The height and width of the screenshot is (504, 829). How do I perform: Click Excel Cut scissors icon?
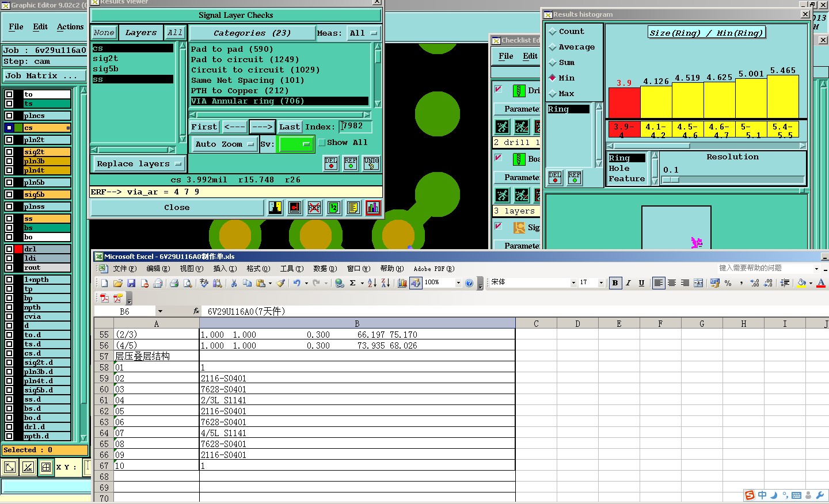point(234,283)
